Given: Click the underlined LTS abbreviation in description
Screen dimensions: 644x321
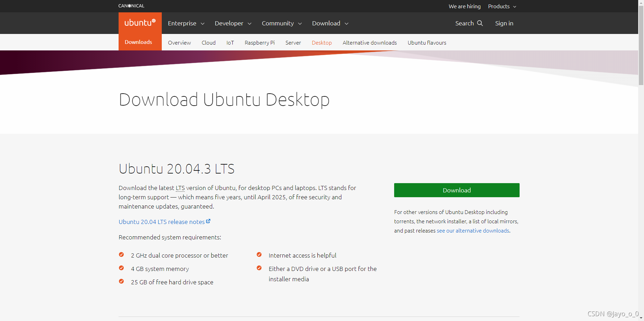Looking at the screenshot, I should tap(180, 188).
